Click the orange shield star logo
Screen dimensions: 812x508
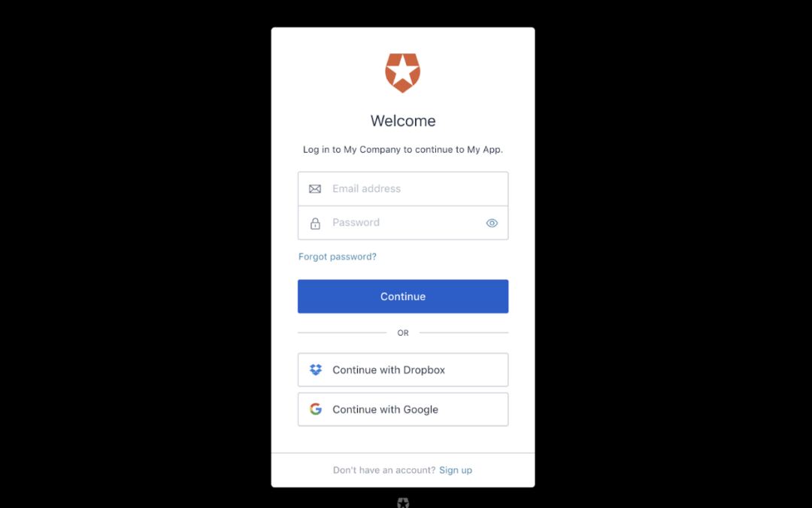pos(402,72)
